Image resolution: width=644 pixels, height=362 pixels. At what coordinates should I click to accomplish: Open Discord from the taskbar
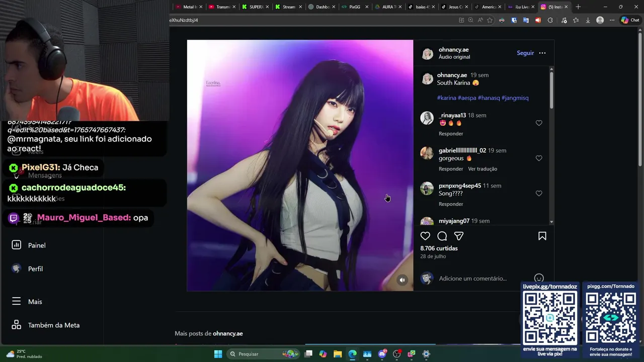point(382,354)
